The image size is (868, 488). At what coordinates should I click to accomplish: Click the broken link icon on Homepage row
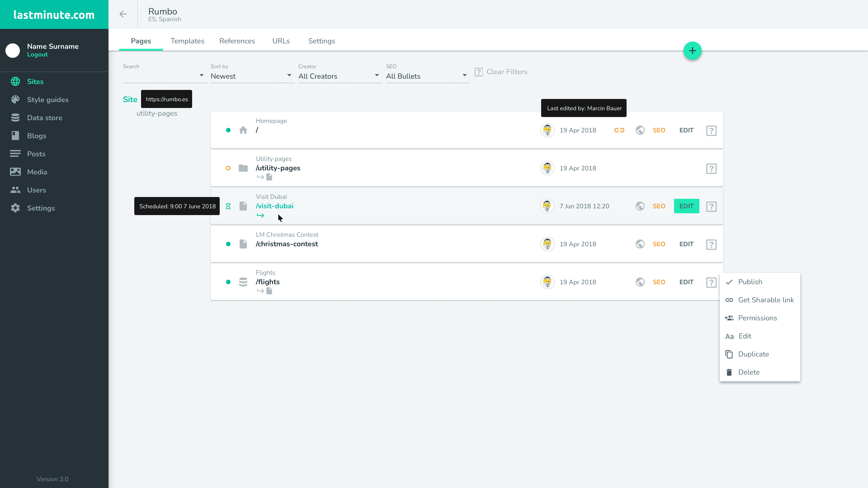pos(619,130)
